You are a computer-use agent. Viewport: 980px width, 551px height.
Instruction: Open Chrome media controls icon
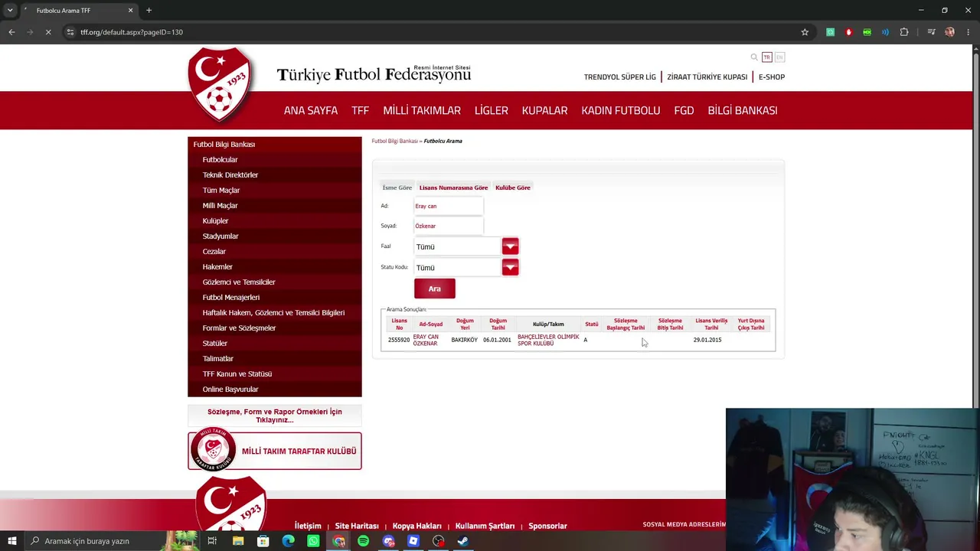click(x=931, y=32)
